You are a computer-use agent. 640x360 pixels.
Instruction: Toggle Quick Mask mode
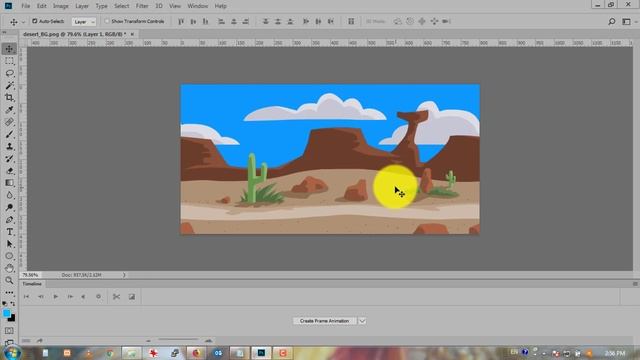[x=9, y=331]
